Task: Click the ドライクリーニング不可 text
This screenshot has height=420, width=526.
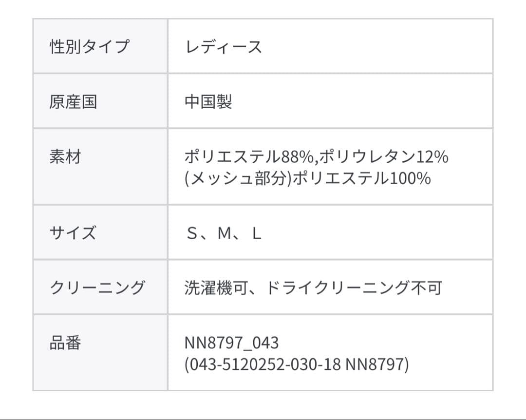Action: pos(353,288)
